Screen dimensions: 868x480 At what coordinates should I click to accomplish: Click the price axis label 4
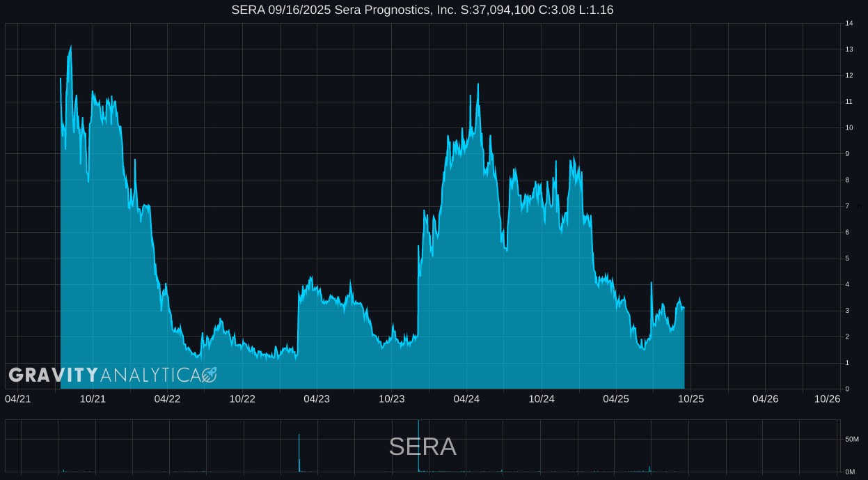847,285
